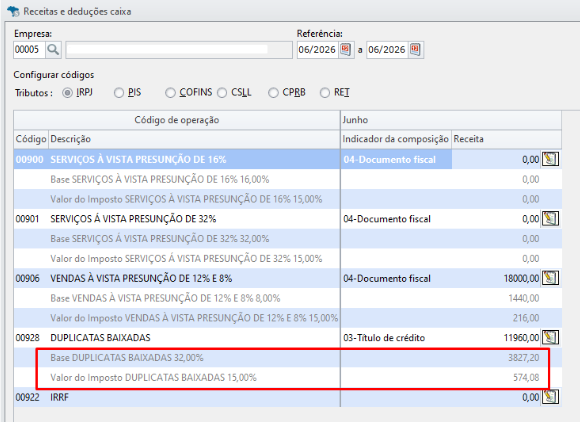
Task: Select the IRPJ tributo radio button
Action: (67, 92)
